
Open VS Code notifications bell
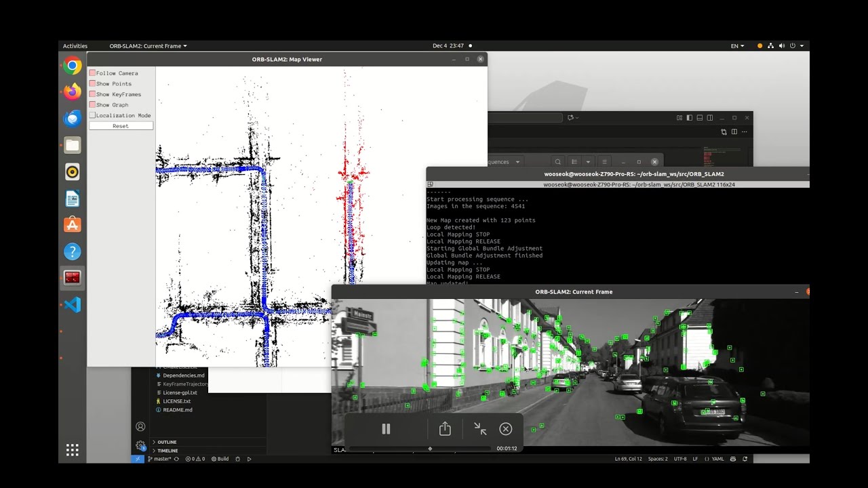[x=745, y=459]
